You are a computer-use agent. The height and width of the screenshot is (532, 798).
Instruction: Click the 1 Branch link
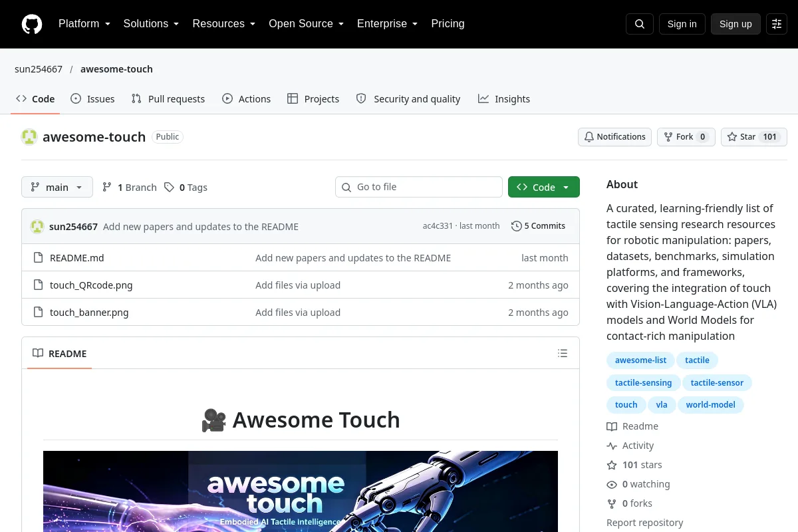[129, 188]
